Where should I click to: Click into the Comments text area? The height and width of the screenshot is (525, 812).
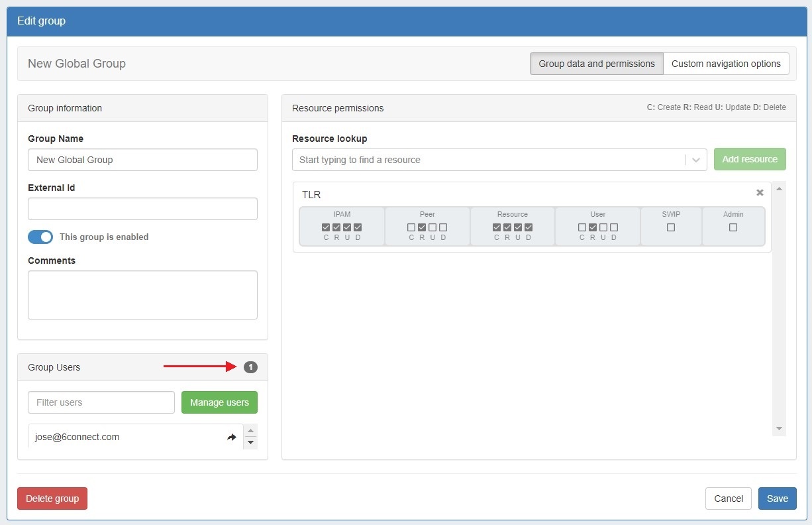pos(142,295)
